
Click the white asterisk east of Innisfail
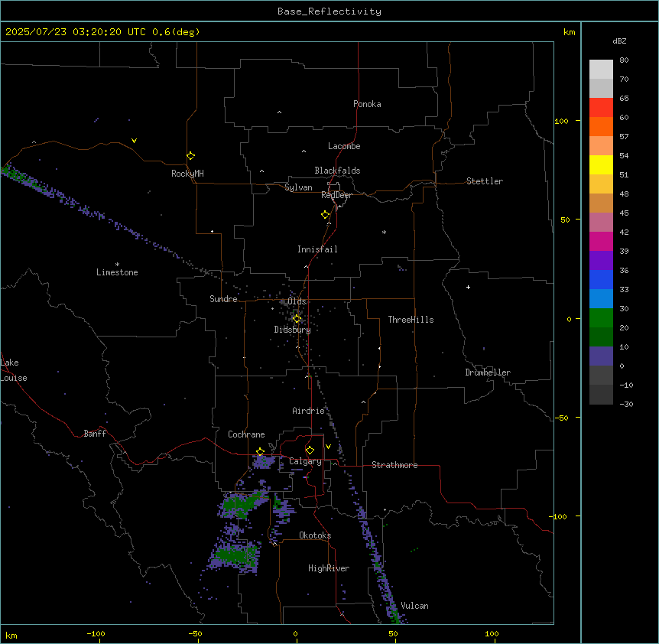(384, 232)
